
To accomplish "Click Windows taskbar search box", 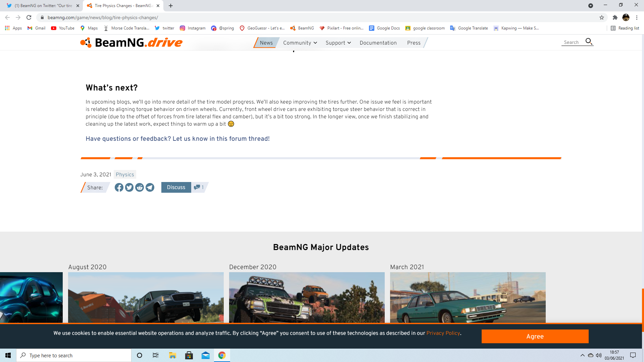I will (74, 355).
